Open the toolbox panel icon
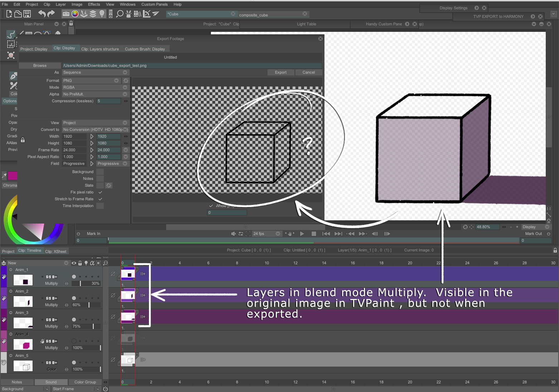 (66, 14)
